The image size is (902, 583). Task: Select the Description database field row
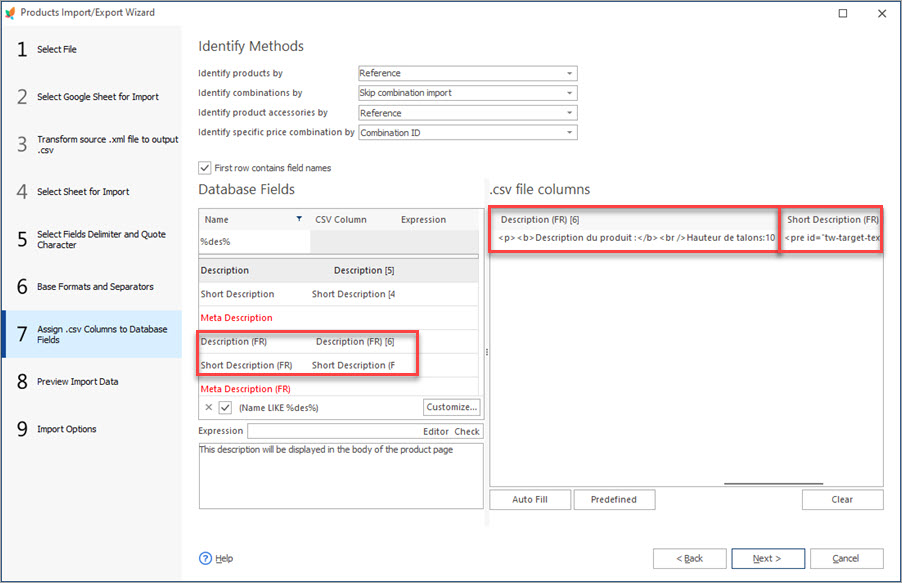coord(338,270)
